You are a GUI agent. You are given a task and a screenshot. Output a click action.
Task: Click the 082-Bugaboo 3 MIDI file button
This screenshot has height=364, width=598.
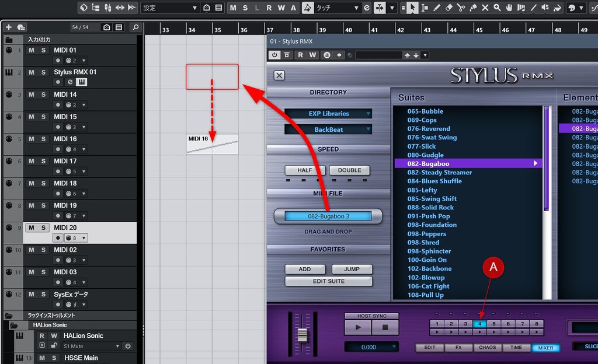(328, 216)
